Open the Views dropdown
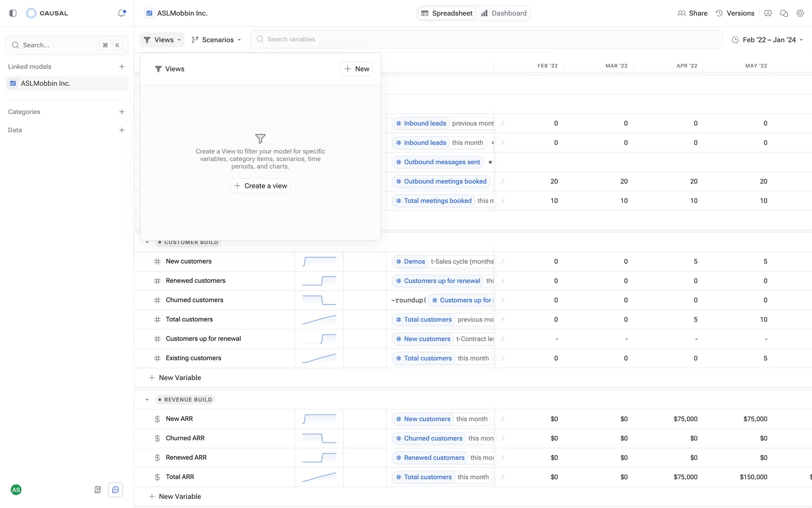Viewport: 812px width, 508px height. (162, 40)
